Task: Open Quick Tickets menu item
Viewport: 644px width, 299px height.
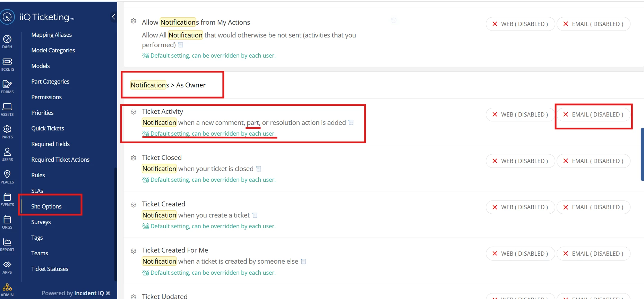Action: (48, 128)
